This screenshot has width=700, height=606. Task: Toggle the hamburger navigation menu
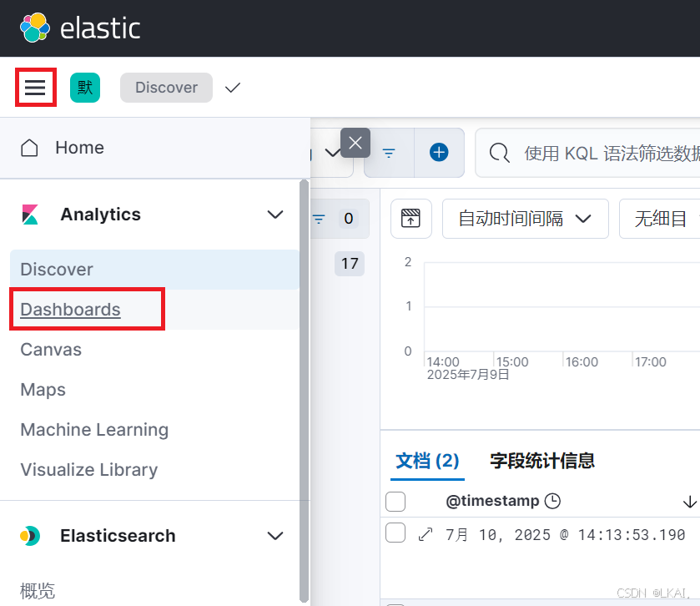click(x=35, y=88)
